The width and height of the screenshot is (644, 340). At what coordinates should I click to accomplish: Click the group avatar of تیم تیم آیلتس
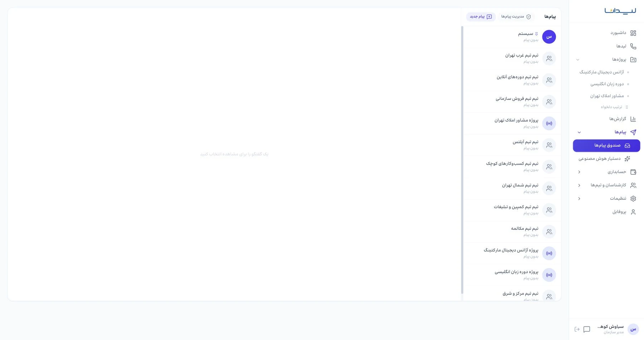pos(549,145)
